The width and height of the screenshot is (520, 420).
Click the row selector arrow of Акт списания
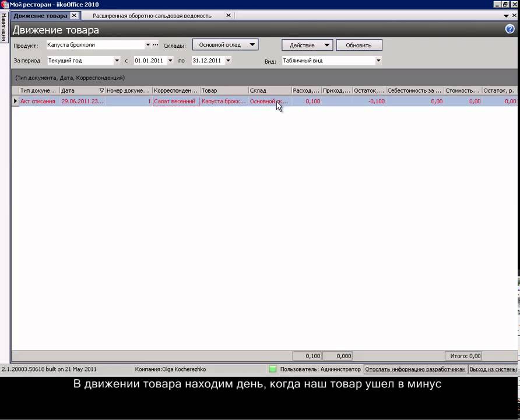click(15, 101)
